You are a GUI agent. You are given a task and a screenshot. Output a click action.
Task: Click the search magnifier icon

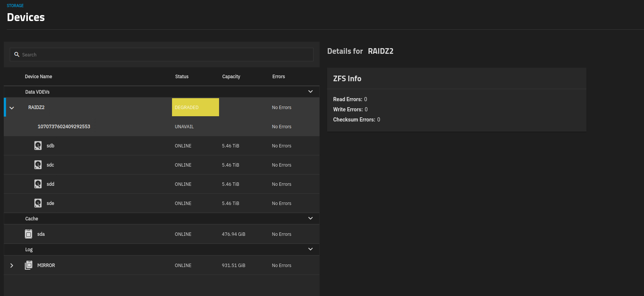[x=17, y=55]
